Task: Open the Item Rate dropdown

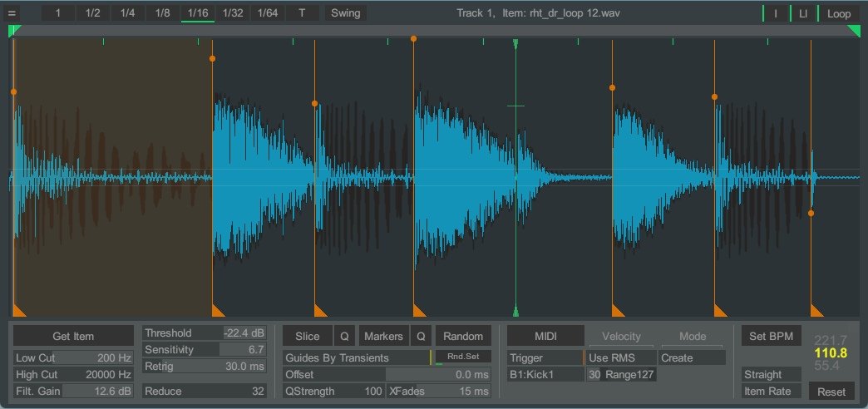Action: [771, 392]
